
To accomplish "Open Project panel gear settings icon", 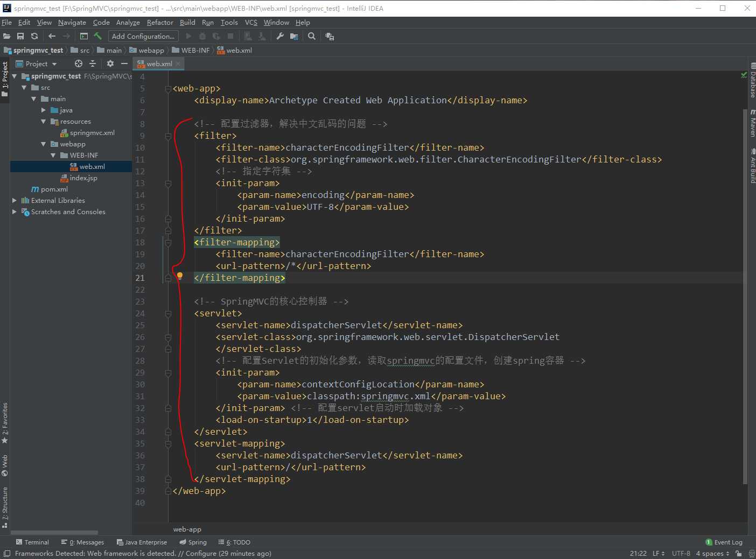I will pyautogui.click(x=110, y=63).
